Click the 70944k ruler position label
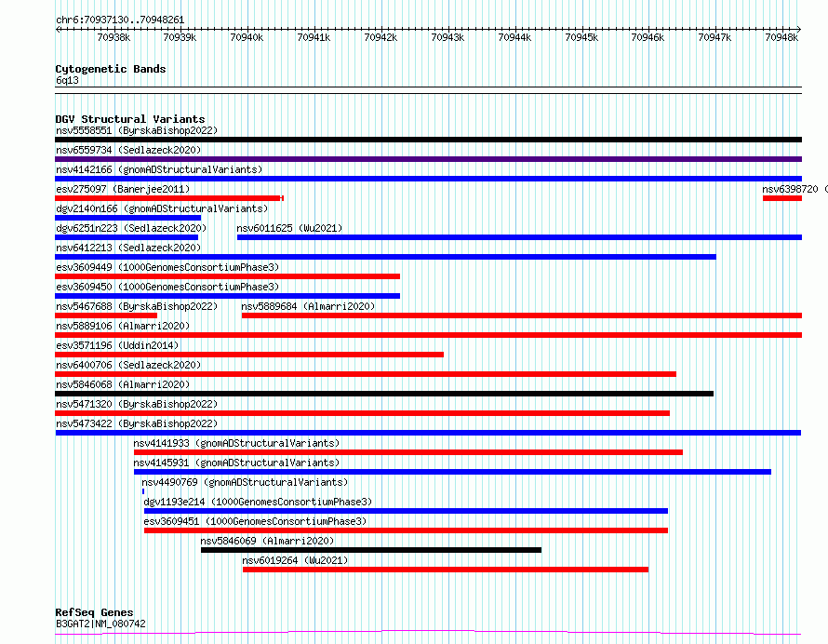 (514, 37)
